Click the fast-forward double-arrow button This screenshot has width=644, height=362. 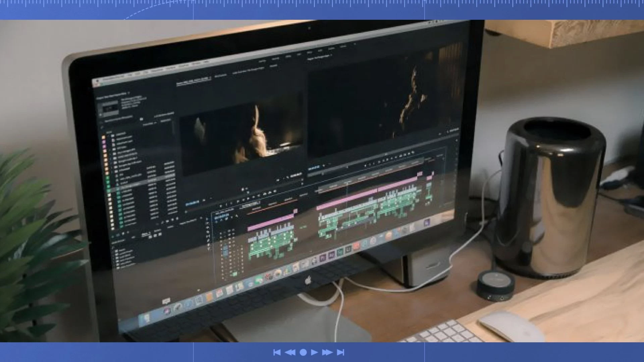tap(327, 352)
